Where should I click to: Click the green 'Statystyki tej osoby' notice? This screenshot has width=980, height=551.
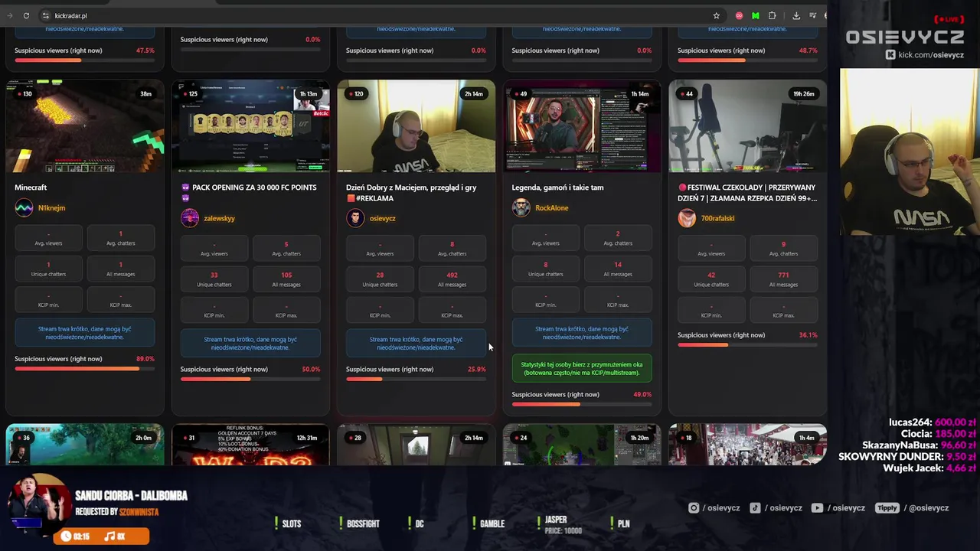(x=582, y=369)
